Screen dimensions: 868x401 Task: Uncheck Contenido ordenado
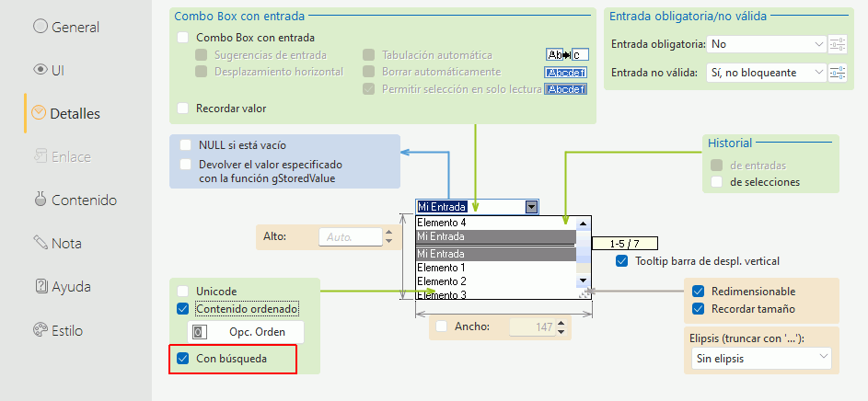pos(182,308)
